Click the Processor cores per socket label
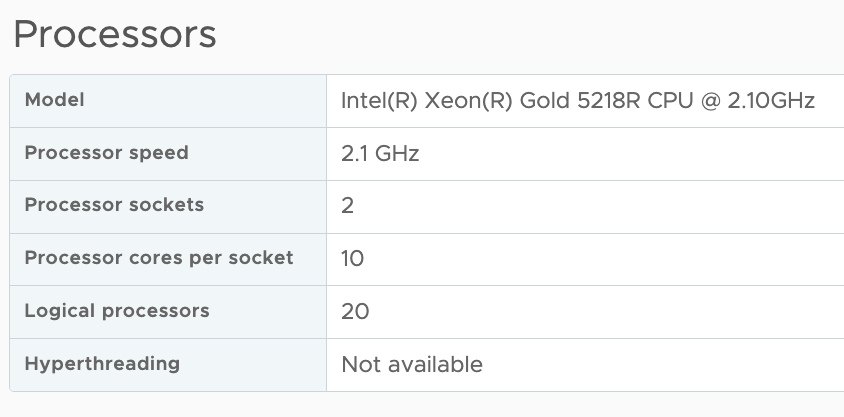The image size is (844, 417). 159,258
